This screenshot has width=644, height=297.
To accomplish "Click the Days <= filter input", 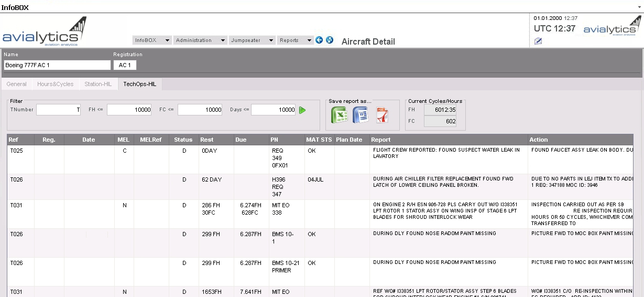I will click(x=273, y=110).
